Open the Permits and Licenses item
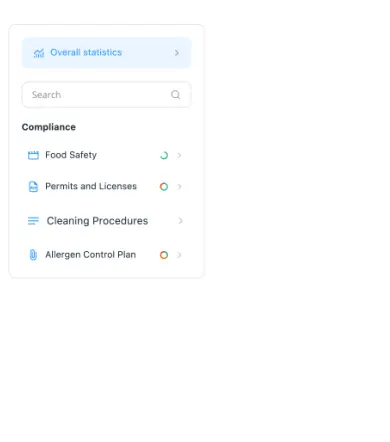The height and width of the screenshot is (442, 390). [106, 187]
